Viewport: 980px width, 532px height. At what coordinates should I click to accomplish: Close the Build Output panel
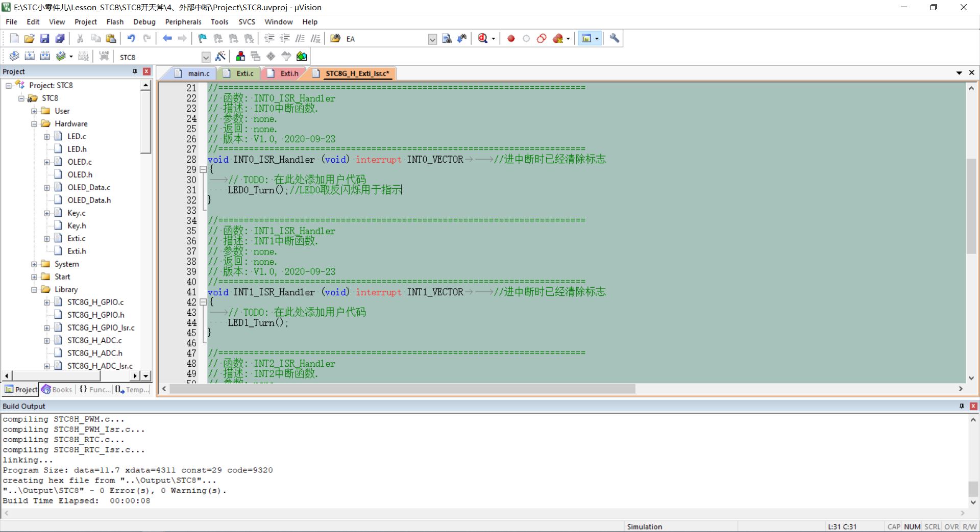(973, 406)
